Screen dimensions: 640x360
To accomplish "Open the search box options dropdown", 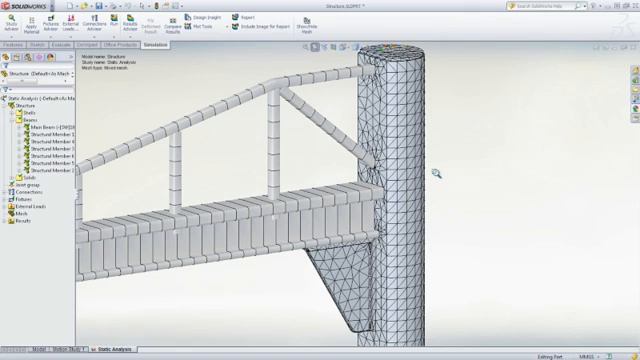I will 585,6.
